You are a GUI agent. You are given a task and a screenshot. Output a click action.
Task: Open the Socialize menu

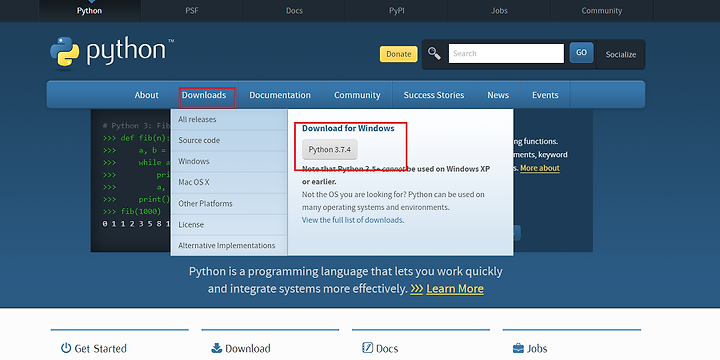(621, 54)
